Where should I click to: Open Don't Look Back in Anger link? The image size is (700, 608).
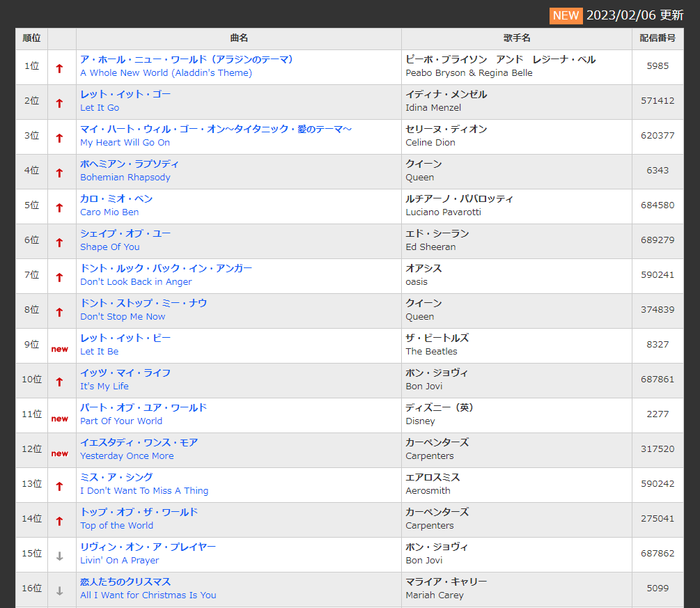point(166,275)
